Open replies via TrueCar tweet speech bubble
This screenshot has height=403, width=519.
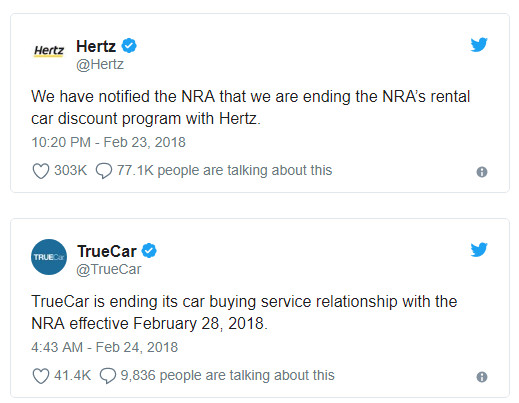108,376
